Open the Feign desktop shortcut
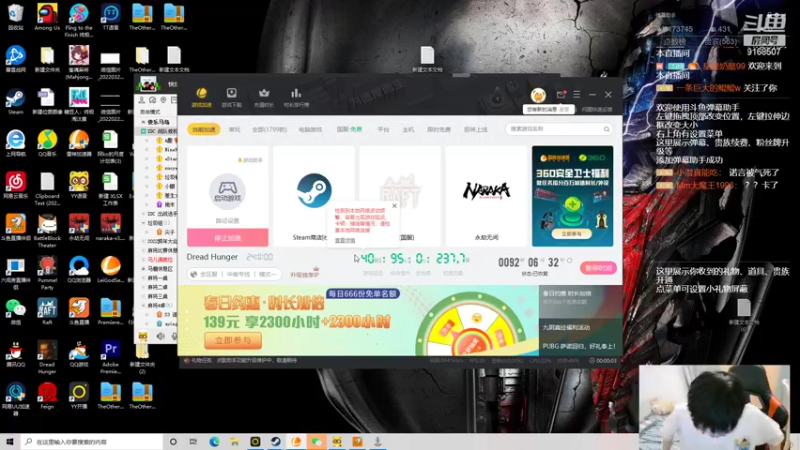The height and width of the screenshot is (450, 800). coord(47,396)
